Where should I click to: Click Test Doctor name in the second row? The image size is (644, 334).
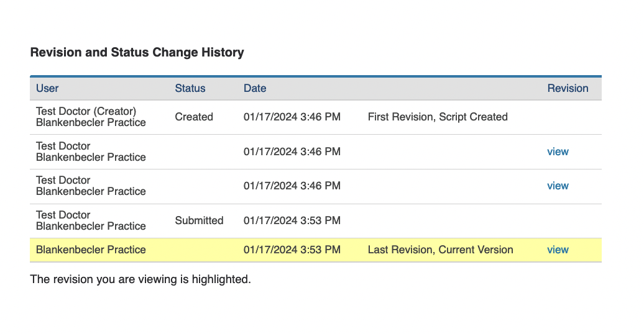(x=63, y=146)
